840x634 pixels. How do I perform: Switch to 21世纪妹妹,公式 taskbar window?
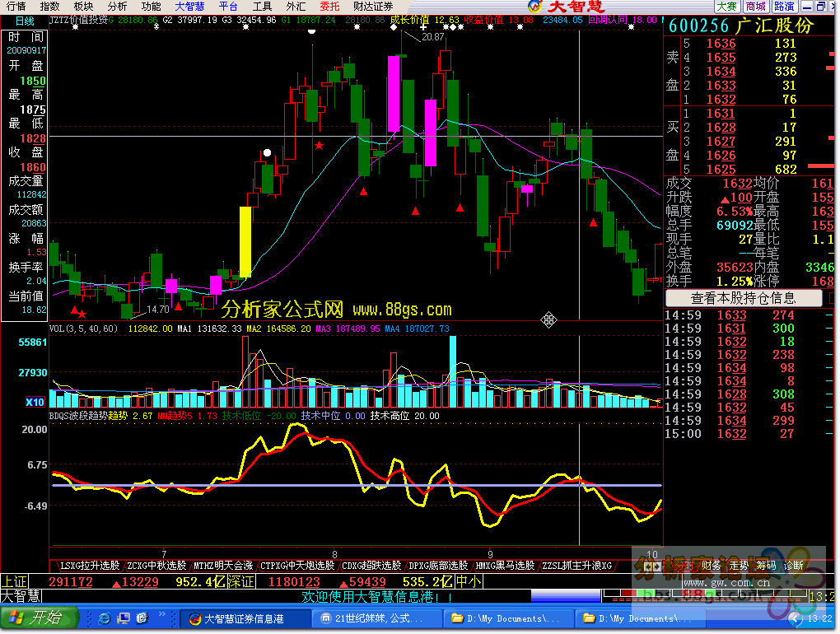[377, 618]
